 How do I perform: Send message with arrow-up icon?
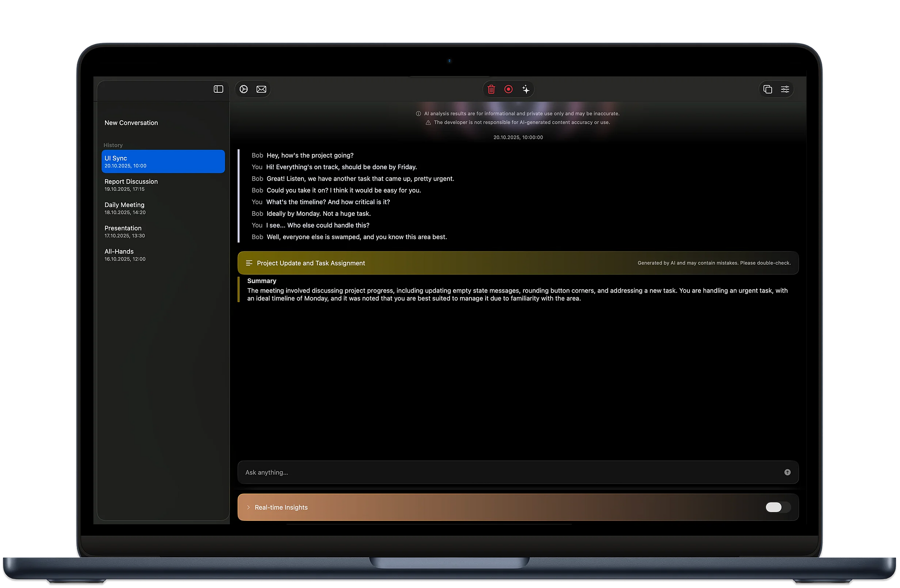[787, 472]
